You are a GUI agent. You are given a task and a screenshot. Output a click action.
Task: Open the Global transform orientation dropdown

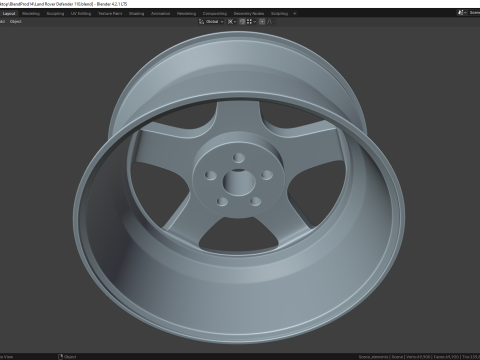pyautogui.click(x=211, y=22)
